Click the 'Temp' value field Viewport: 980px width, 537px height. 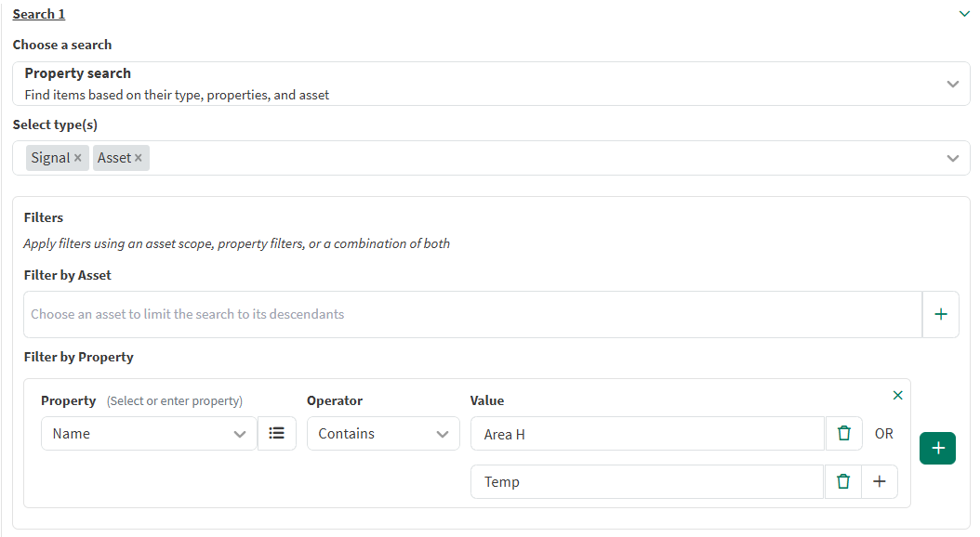point(647,482)
